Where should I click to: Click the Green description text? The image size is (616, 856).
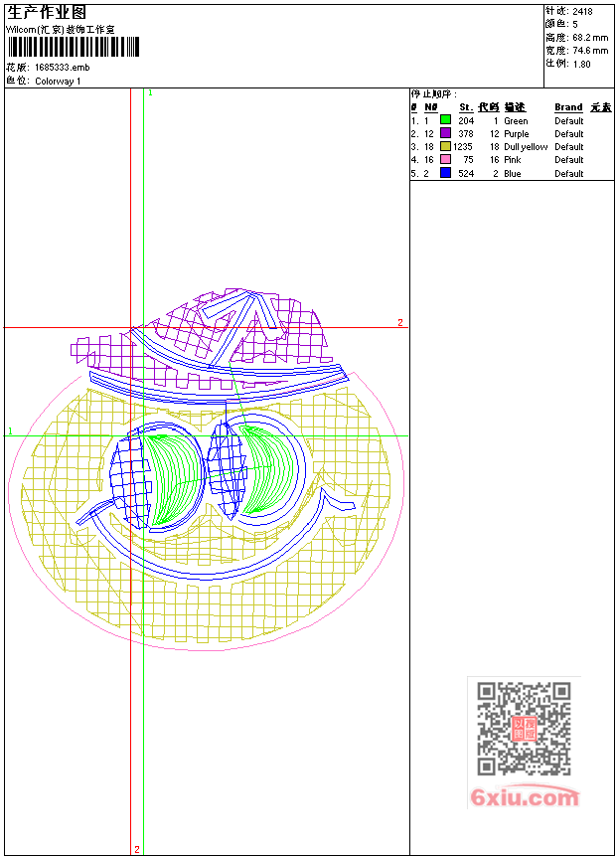pos(516,120)
